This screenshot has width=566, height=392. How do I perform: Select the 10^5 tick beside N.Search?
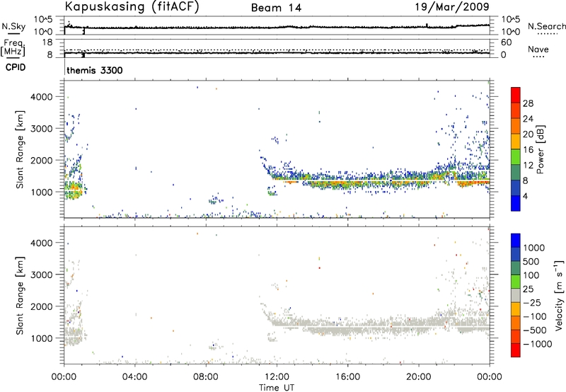510,20
